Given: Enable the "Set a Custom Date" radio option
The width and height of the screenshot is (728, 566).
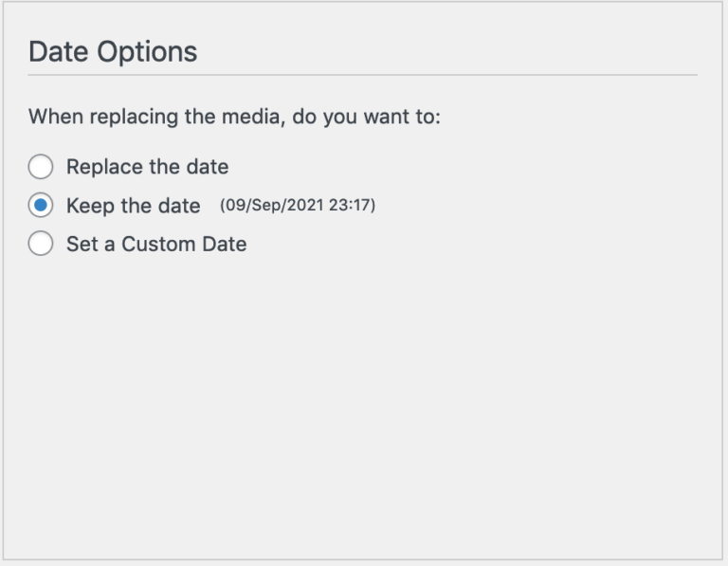Looking at the screenshot, I should (x=41, y=244).
